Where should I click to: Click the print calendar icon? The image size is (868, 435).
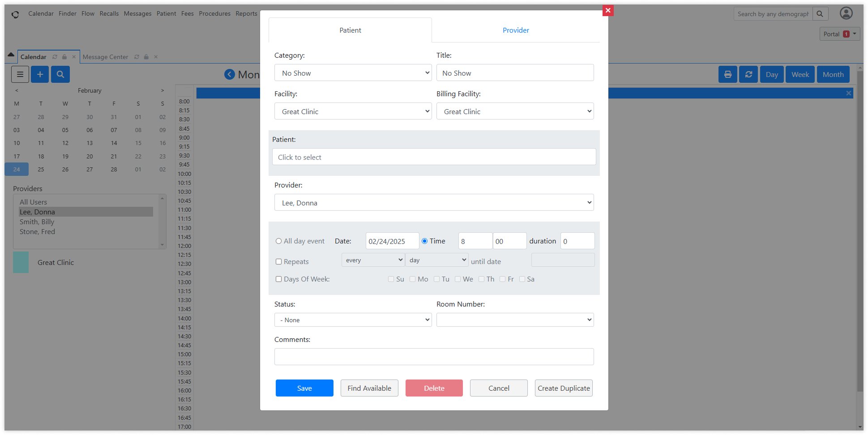728,74
